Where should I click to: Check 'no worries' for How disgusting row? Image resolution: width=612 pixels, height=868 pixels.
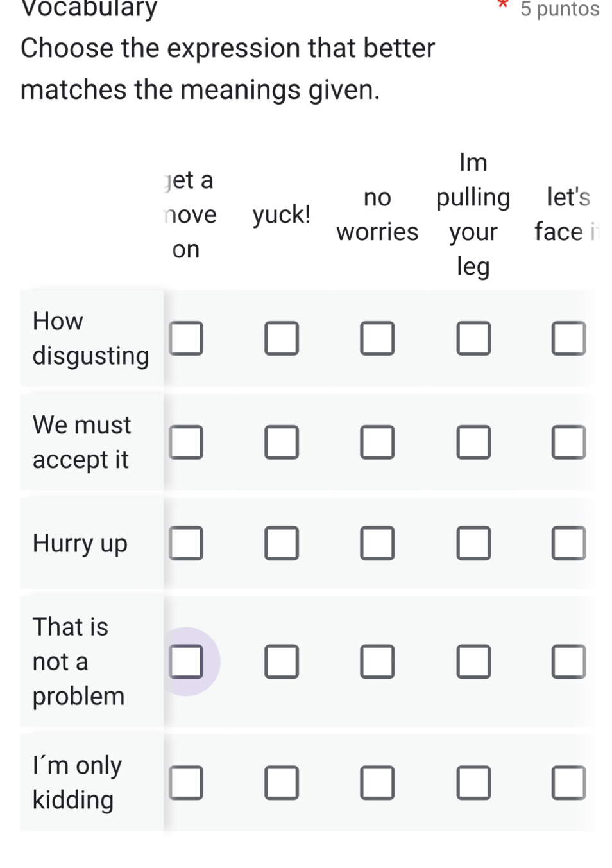pos(377,338)
